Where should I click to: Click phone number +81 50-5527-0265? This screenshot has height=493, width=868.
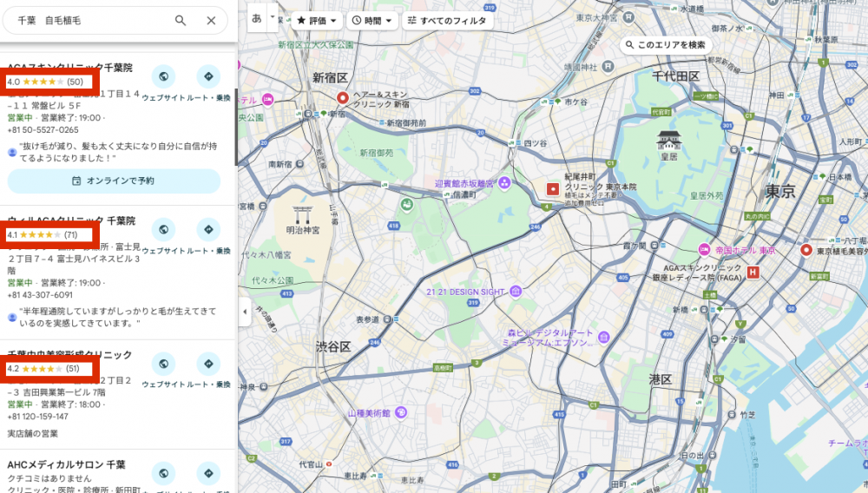coord(43,130)
